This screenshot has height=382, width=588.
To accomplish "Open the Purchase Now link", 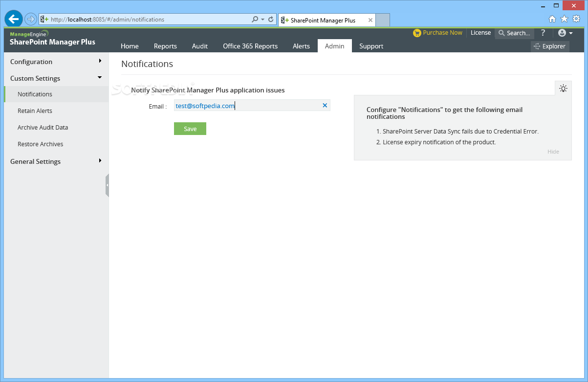I will 442,33.
